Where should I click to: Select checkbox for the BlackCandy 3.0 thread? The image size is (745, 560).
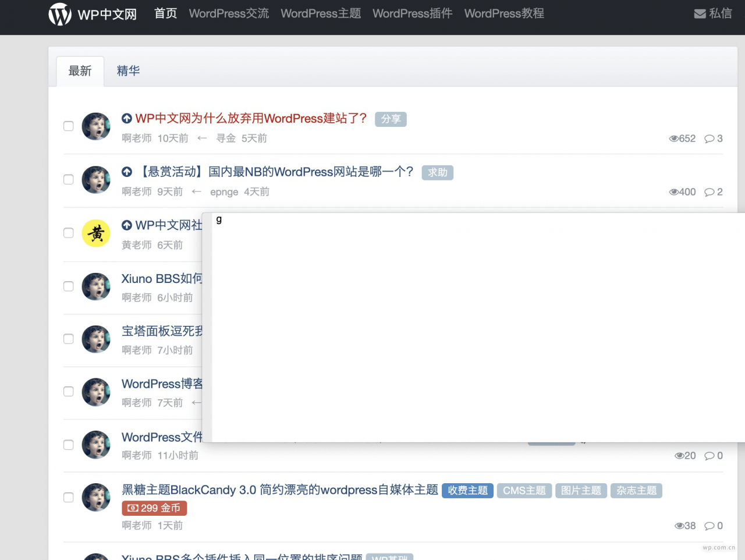tap(69, 498)
